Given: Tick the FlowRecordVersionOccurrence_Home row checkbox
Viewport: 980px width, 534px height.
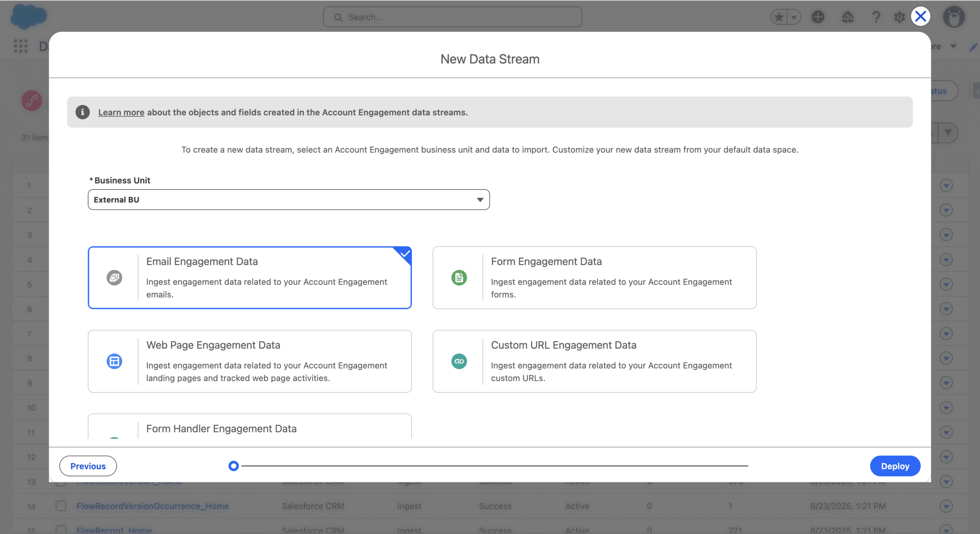Looking at the screenshot, I should pos(61,506).
